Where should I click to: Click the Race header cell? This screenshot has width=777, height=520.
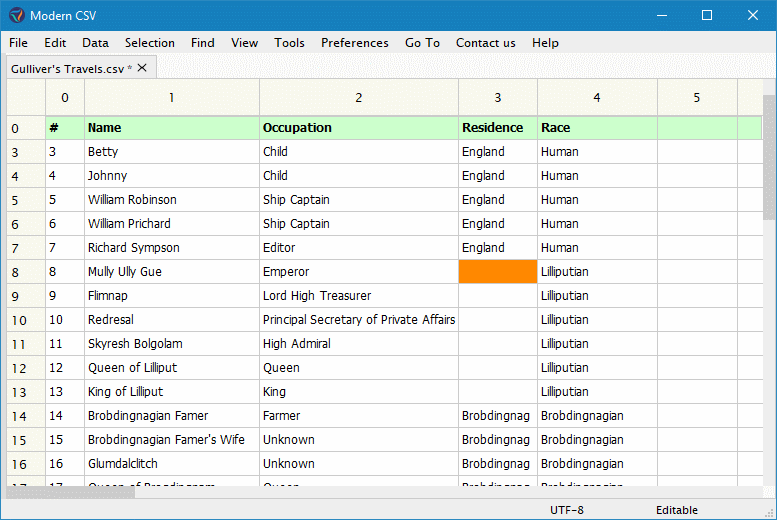click(597, 128)
